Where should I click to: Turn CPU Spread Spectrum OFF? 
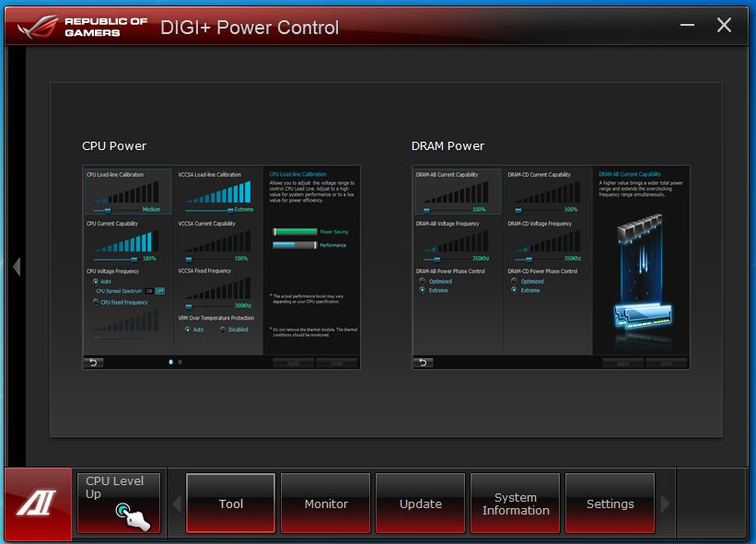click(159, 291)
